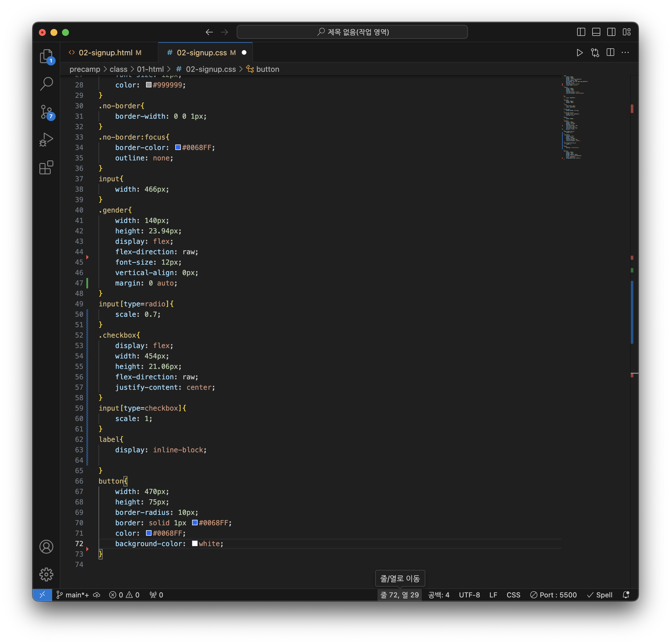Open the Accounts menu

click(x=46, y=547)
